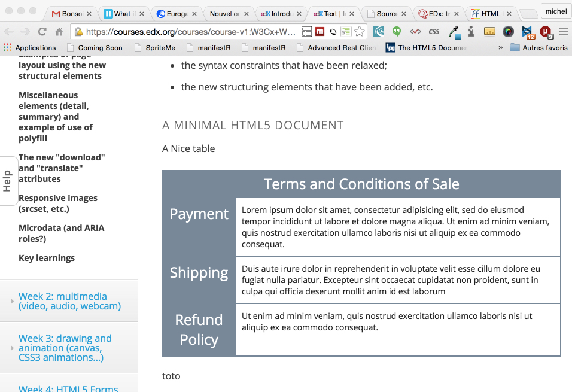
Task: Open the Chrome hamburger menu
Action: pyautogui.click(x=564, y=32)
